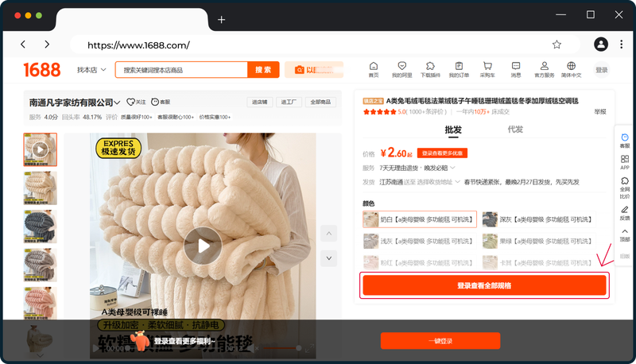Switch to the 代发 tab

pyautogui.click(x=515, y=130)
